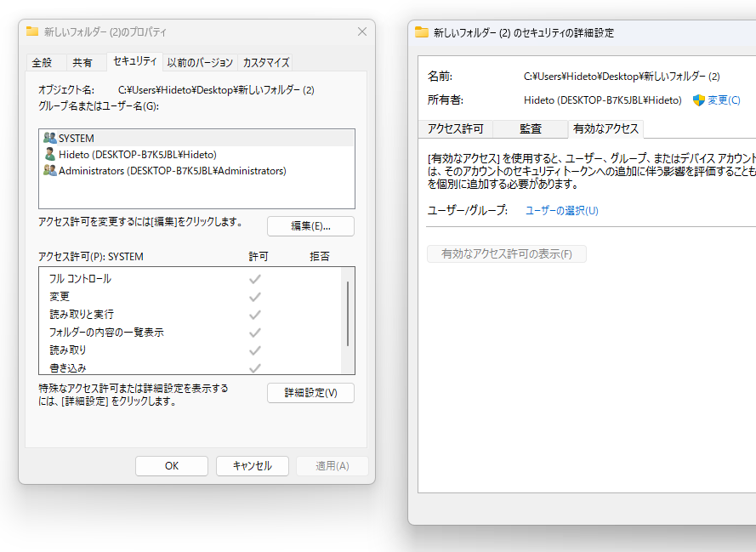The width and height of the screenshot is (756, 552).
Task: Click the フルコントロール allow checkmark
Action: pyautogui.click(x=254, y=278)
